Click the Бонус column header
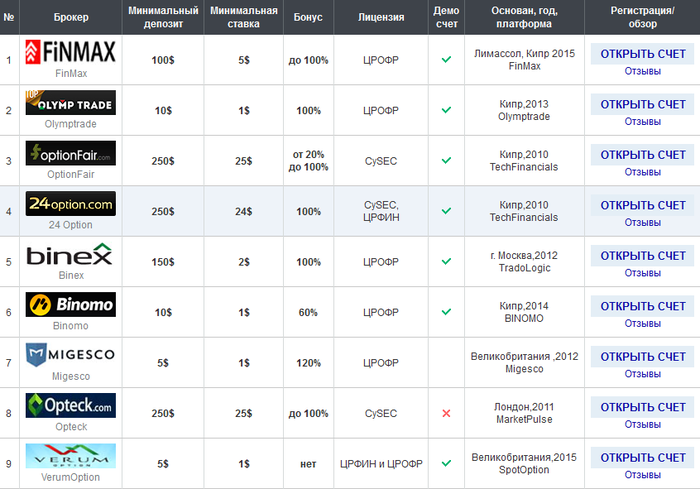Image resolution: width=700 pixels, height=489 pixels. click(x=308, y=17)
